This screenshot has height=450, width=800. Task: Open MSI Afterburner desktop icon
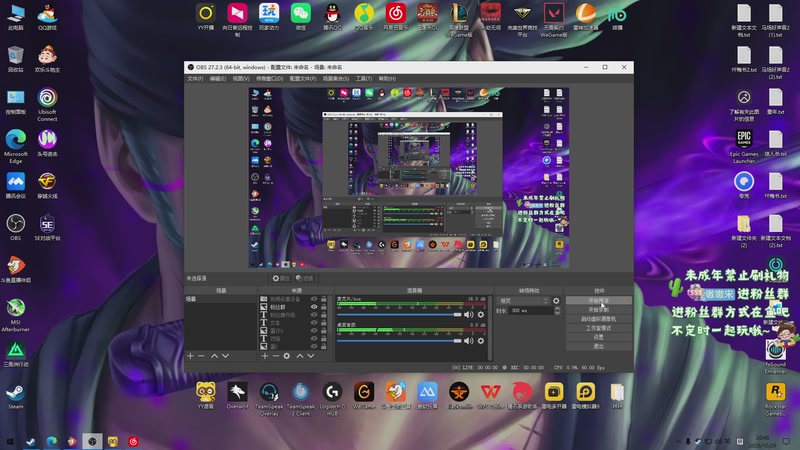16,315
